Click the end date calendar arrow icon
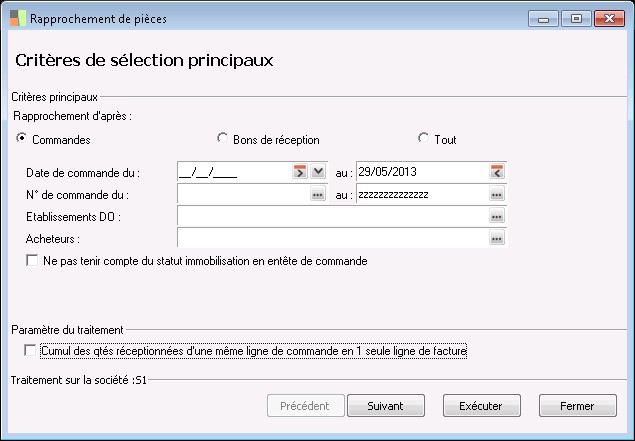The image size is (635, 441). [x=497, y=172]
